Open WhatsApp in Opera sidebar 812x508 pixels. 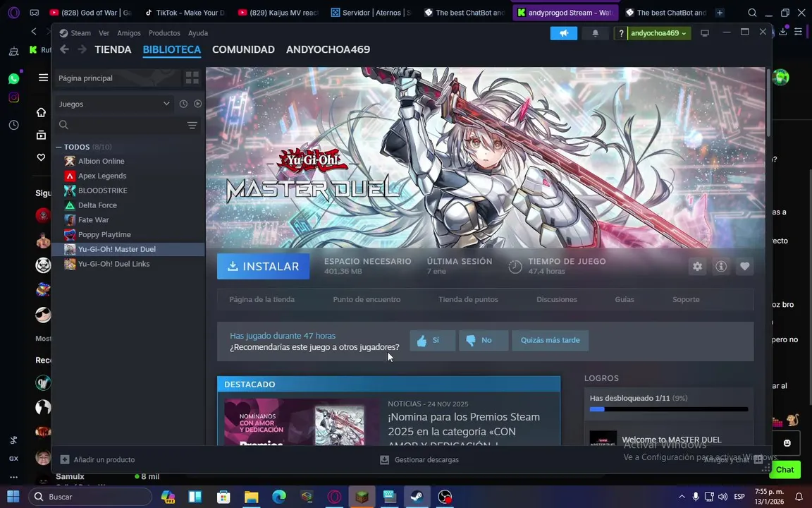(14, 79)
